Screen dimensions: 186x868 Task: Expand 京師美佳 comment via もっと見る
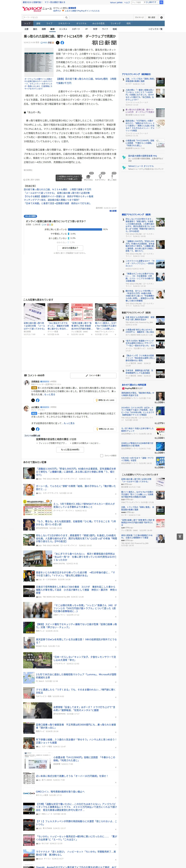point(50,395)
